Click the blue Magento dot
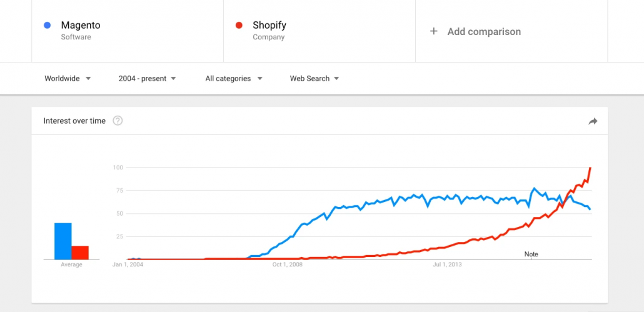This screenshot has height=312, width=644. point(47,26)
